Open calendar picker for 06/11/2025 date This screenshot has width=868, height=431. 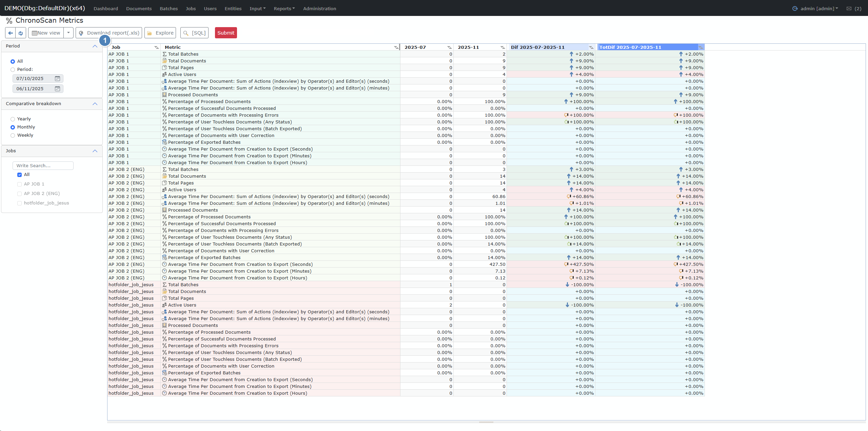click(57, 89)
